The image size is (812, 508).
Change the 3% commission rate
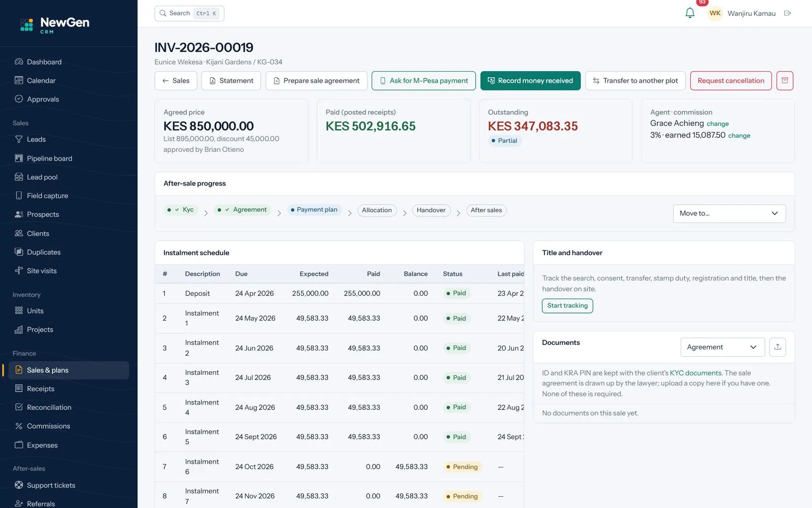739,136
